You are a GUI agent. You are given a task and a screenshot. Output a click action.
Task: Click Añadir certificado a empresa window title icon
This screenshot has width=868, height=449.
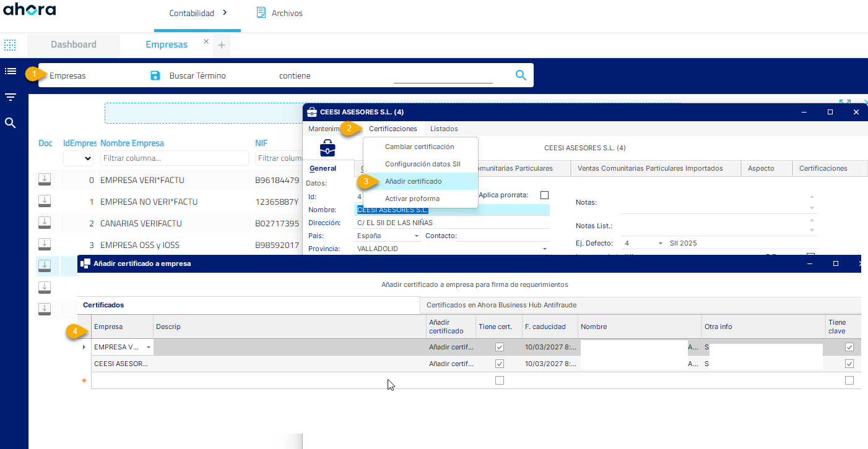tap(85, 263)
